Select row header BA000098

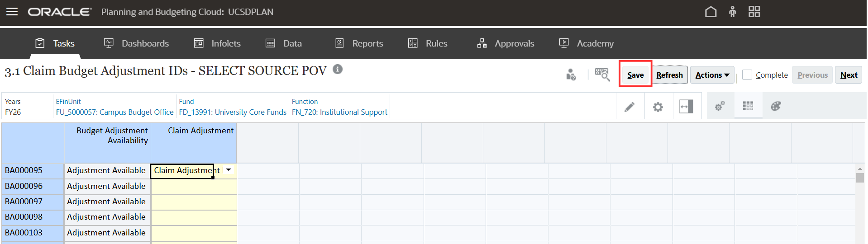33,217
